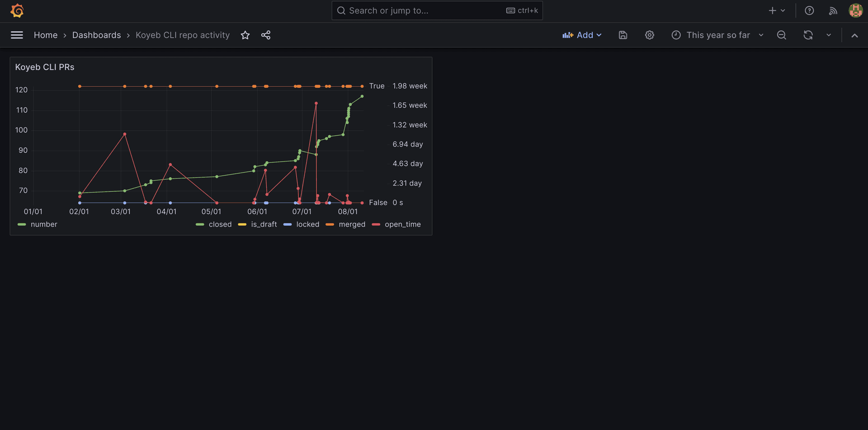This screenshot has height=430, width=868.
Task: Click the share dashboard icon
Action: click(x=266, y=35)
